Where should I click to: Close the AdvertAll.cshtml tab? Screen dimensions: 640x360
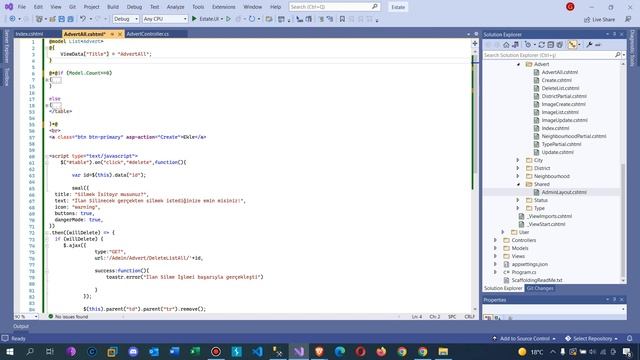tap(120, 34)
